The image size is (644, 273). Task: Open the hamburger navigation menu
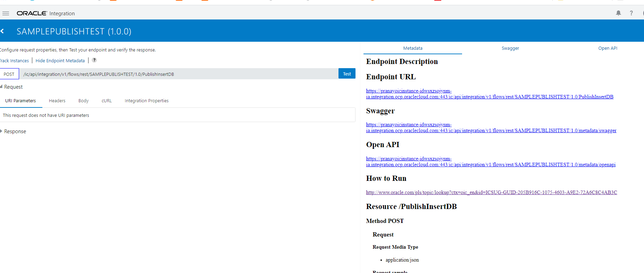coord(6,14)
